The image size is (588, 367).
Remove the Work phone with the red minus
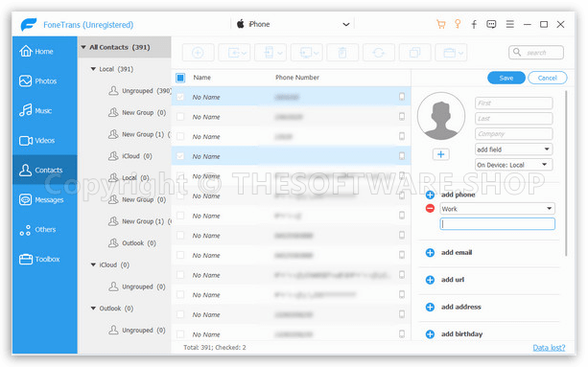tap(430, 209)
